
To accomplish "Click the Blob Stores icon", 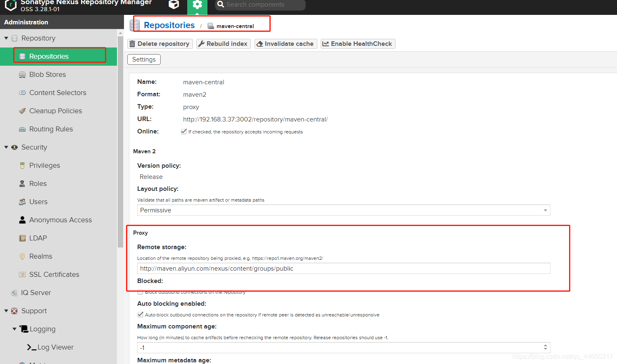I will tap(22, 74).
